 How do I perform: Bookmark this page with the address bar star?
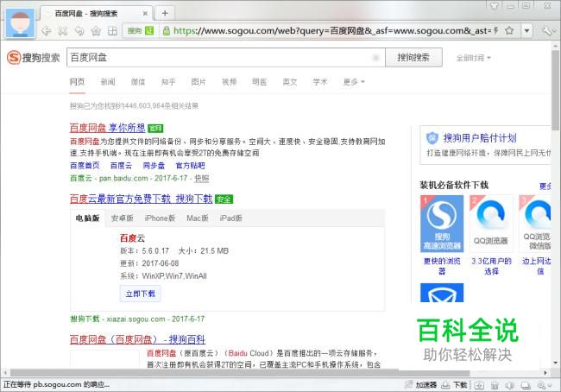click(509, 31)
